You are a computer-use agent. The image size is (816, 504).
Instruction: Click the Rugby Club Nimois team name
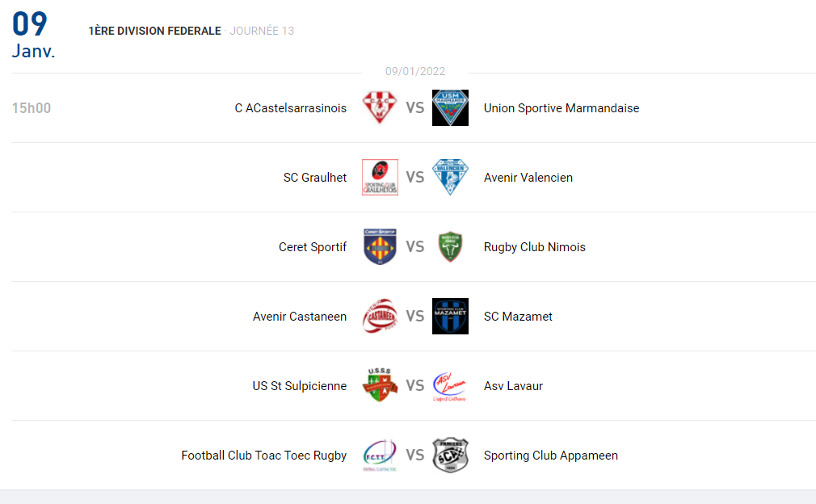pos(535,247)
